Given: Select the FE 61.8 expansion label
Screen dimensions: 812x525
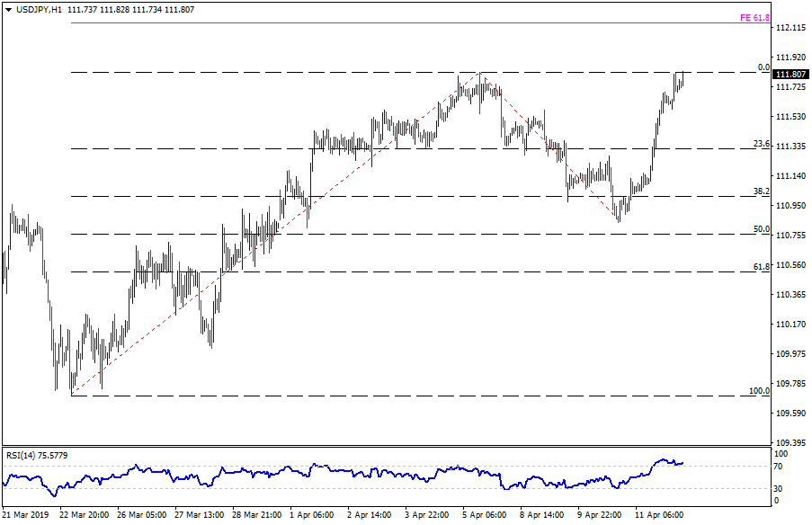Looking at the screenshot, I should [x=754, y=17].
